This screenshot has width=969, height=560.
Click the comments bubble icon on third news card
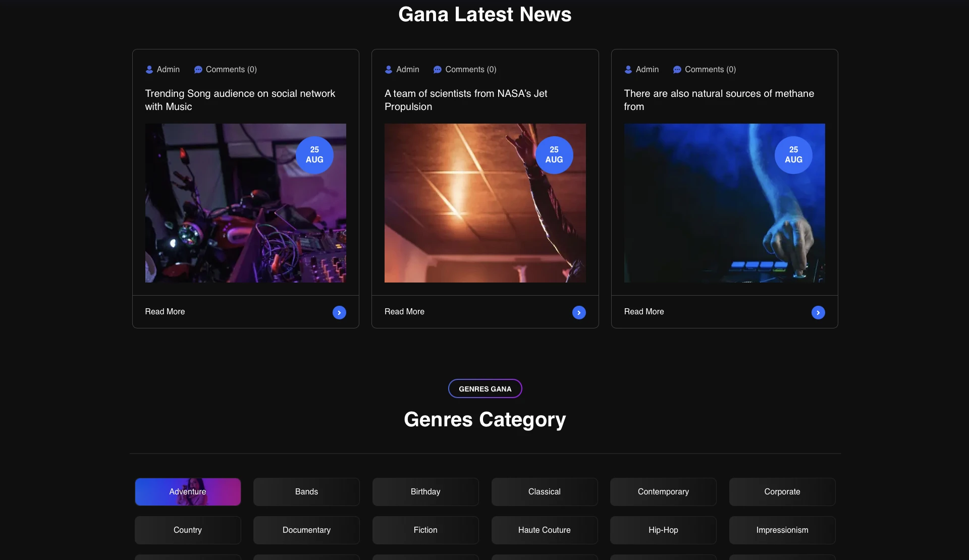pos(677,70)
